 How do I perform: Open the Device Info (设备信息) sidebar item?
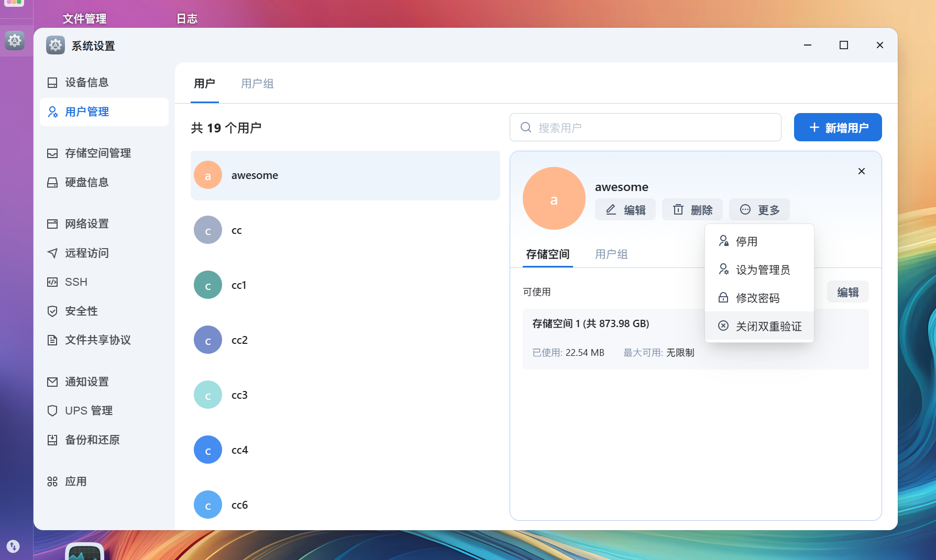point(86,83)
